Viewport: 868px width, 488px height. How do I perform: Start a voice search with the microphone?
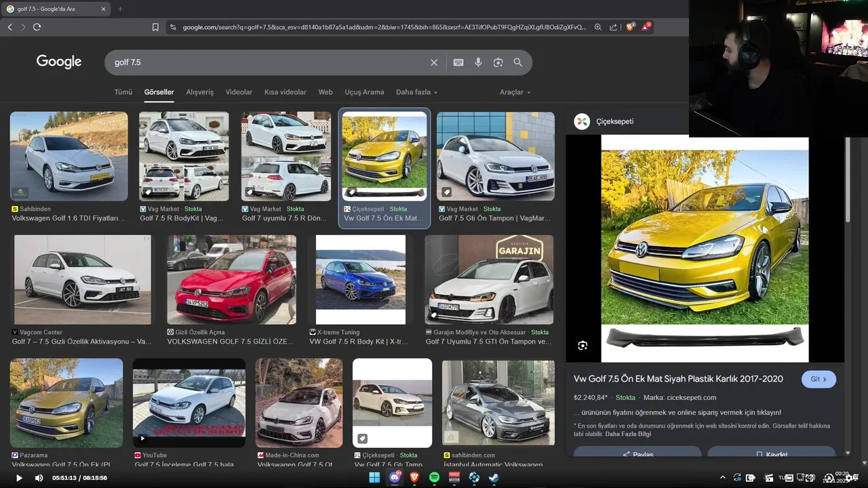pyautogui.click(x=478, y=62)
